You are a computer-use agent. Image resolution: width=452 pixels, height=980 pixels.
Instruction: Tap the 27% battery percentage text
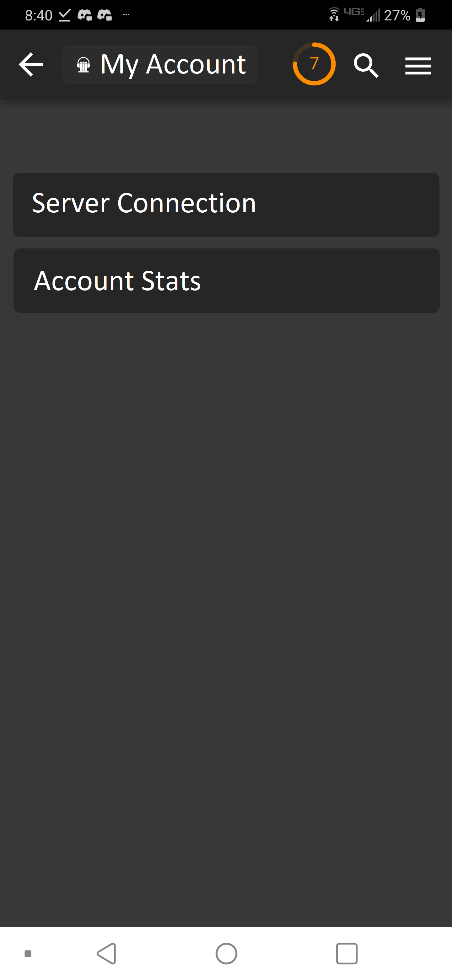point(397,16)
